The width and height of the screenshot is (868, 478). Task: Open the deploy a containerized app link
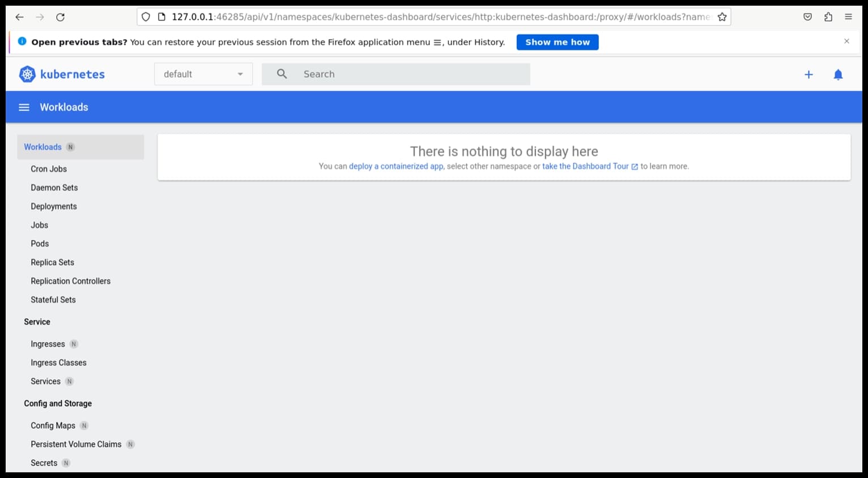coord(395,166)
